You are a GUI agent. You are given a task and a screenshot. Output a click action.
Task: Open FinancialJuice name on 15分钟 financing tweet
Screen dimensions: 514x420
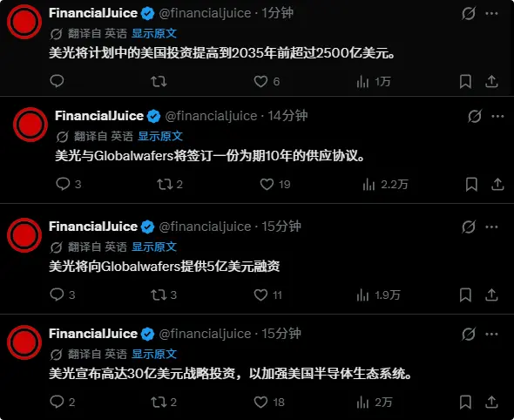tap(93, 227)
